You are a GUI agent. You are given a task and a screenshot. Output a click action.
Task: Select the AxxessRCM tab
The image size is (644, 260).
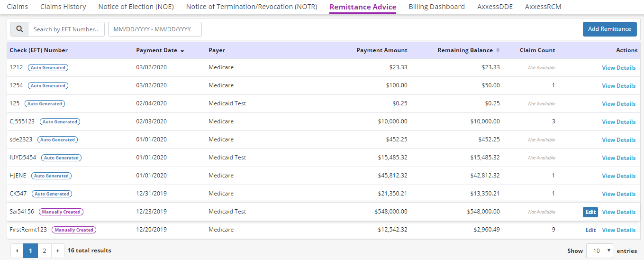pos(543,7)
